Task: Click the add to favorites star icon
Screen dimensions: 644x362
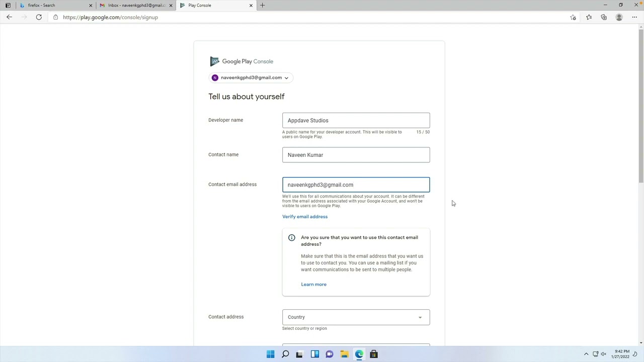Action: click(x=573, y=17)
